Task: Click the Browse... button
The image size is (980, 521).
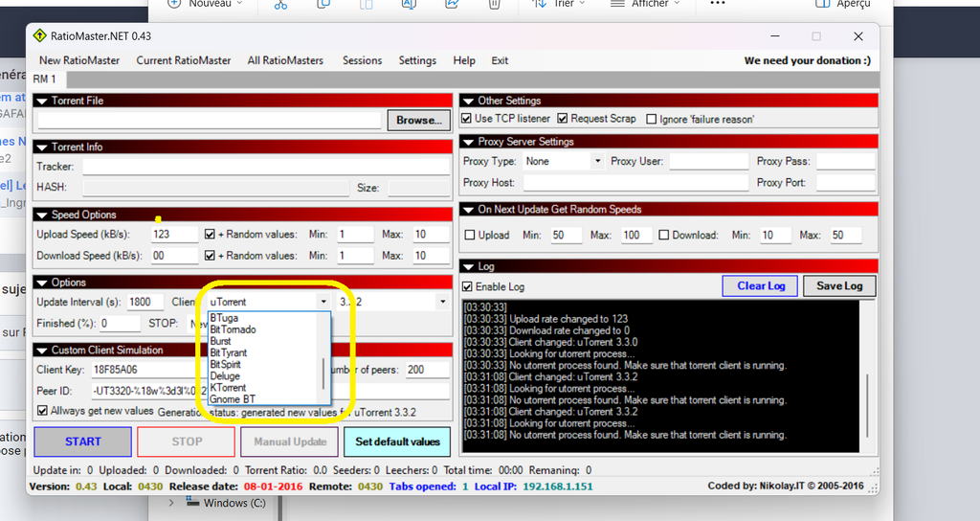Action: point(419,120)
